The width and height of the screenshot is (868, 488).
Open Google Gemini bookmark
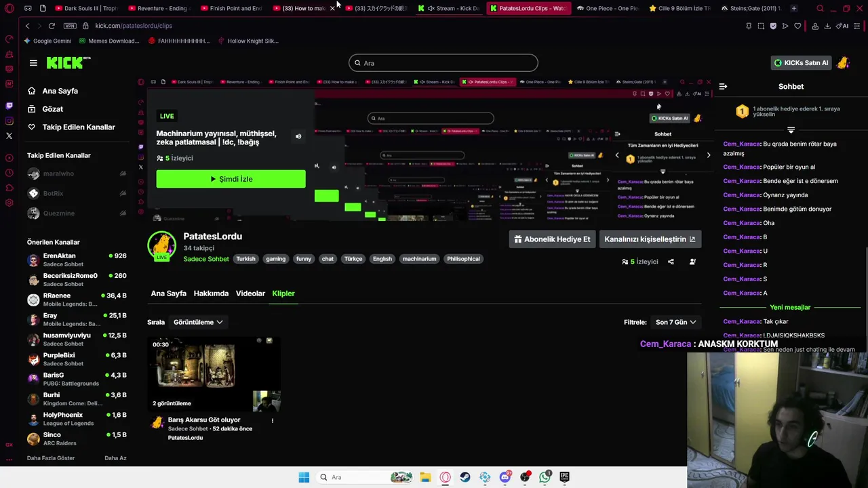(47, 41)
